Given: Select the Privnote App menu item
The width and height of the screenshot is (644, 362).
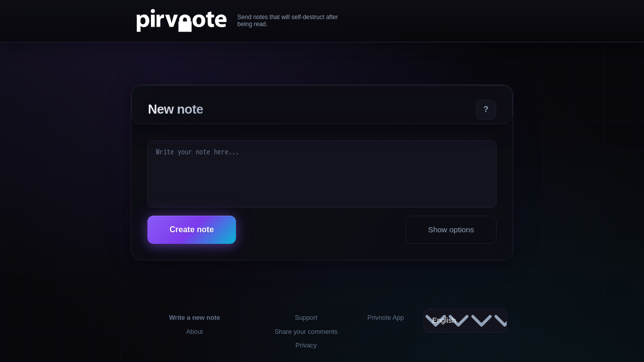Looking at the screenshot, I should coord(385,317).
